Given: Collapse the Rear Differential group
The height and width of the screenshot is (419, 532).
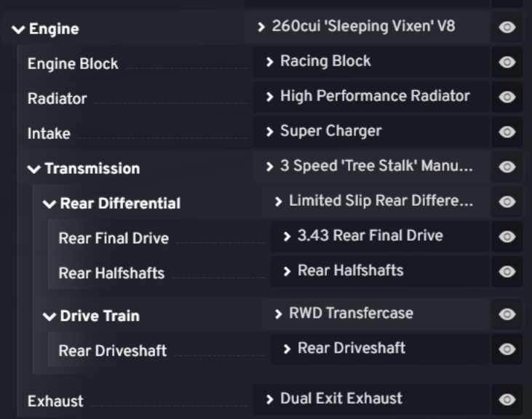Looking at the screenshot, I should (x=49, y=204).
